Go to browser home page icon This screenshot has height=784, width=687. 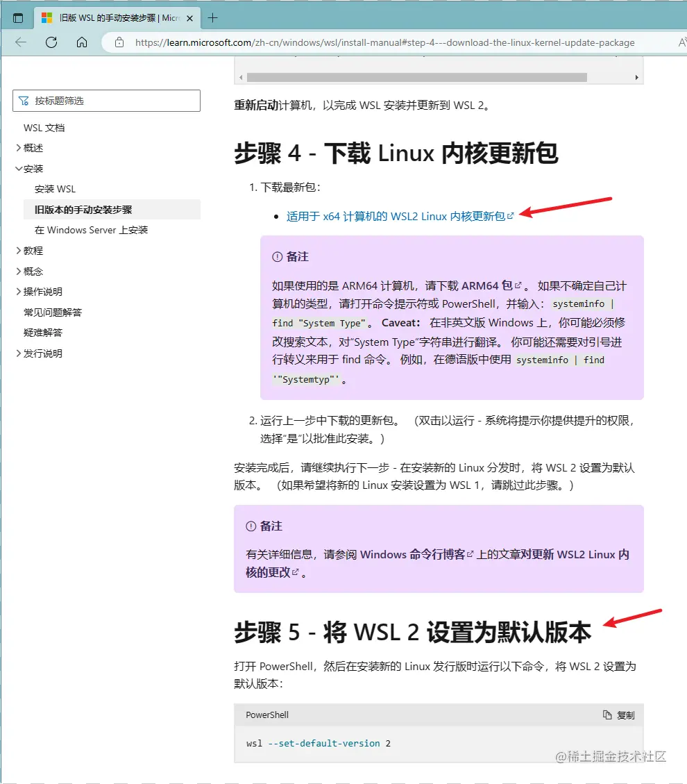tap(82, 42)
